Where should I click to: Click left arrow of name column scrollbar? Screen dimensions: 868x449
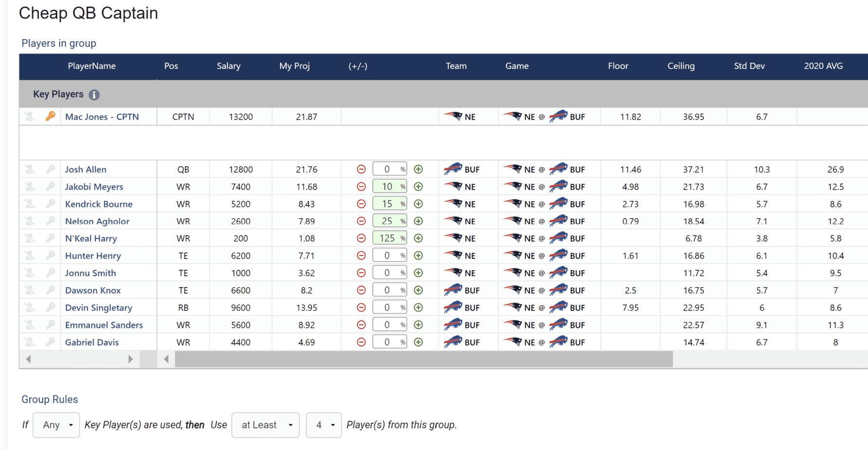coord(29,359)
